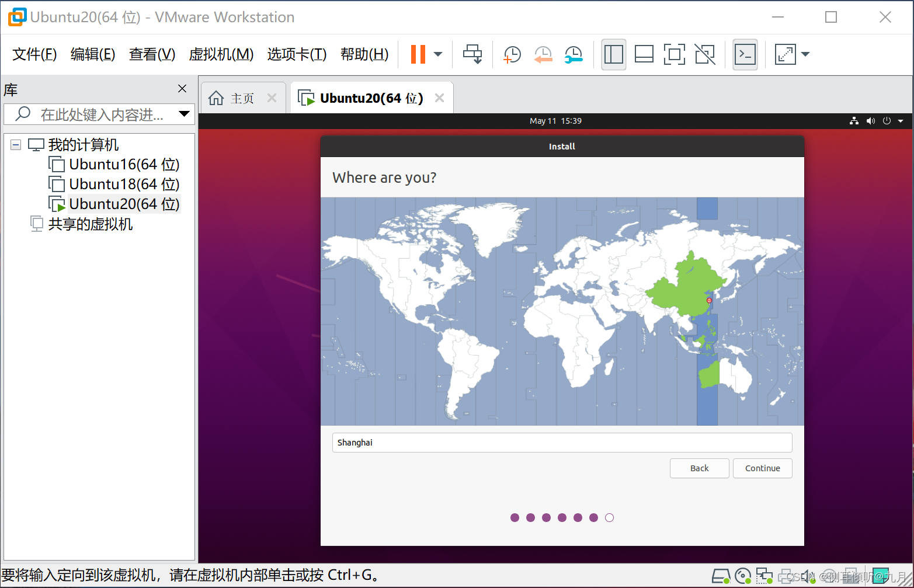Toggle Unity mode icon

click(705, 55)
